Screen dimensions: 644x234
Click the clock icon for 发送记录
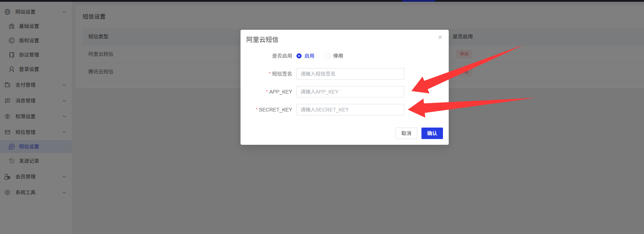coord(12,161)
